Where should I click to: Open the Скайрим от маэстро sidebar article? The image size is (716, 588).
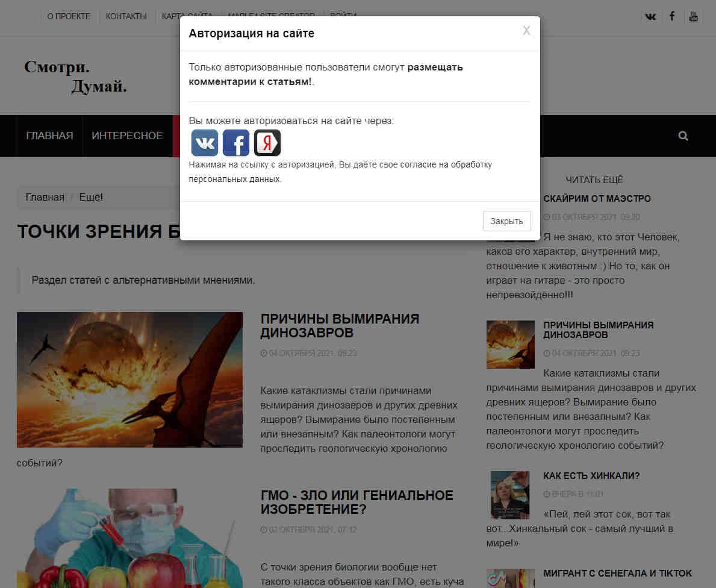596,199
